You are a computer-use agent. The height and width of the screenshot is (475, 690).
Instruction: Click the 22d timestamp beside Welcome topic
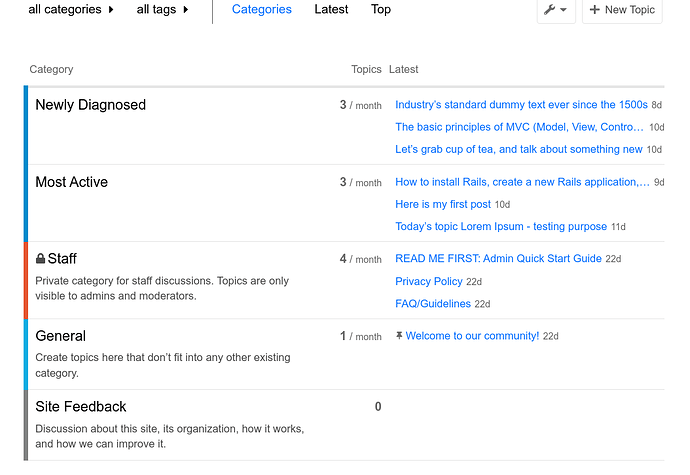(x=551, y=336)
